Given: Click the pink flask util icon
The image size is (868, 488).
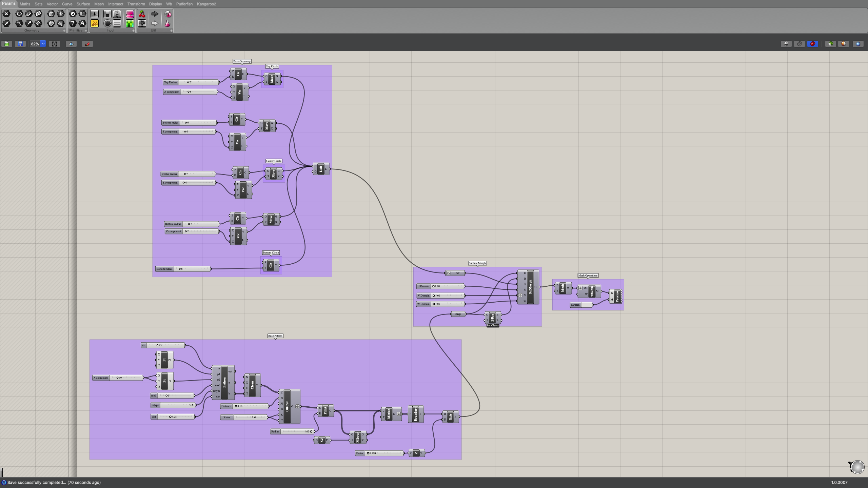Looking at the screenshot, I should (x=167, y=23).
